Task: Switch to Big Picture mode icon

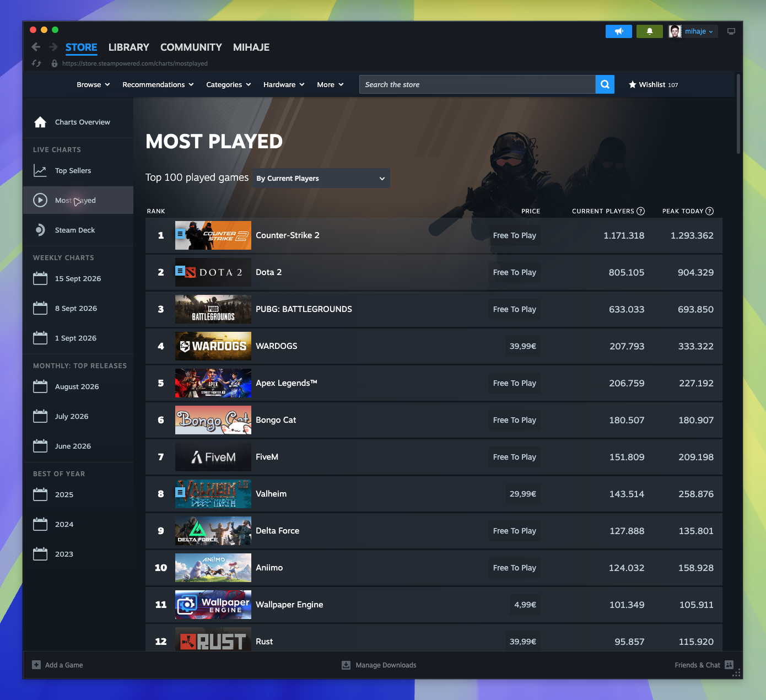Action: 731,31
